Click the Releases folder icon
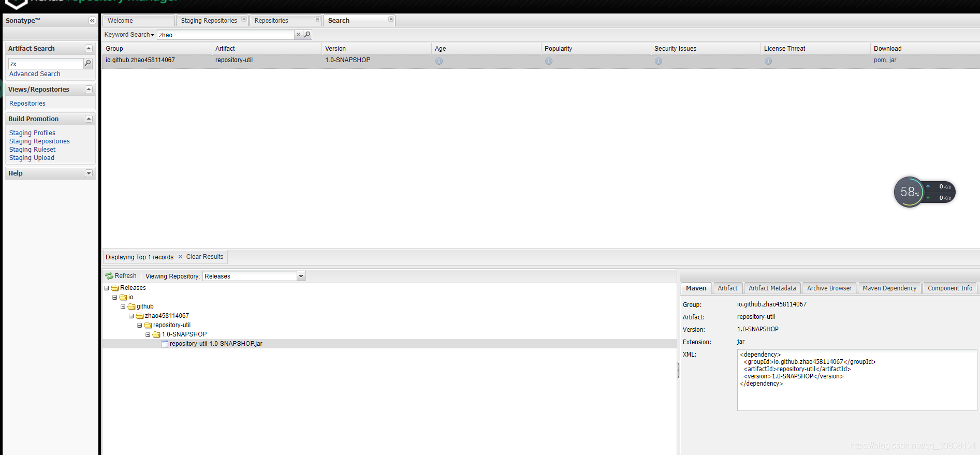 [x=115, y=288]
